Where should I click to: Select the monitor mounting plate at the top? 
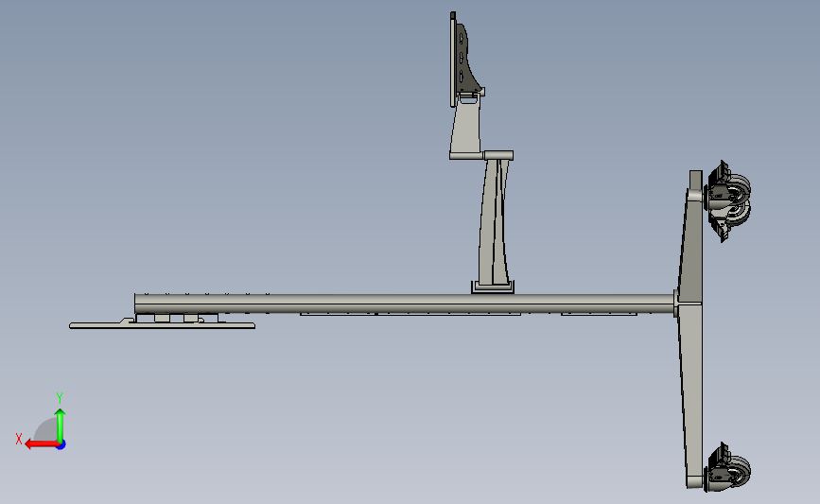[x=453, y=60]
